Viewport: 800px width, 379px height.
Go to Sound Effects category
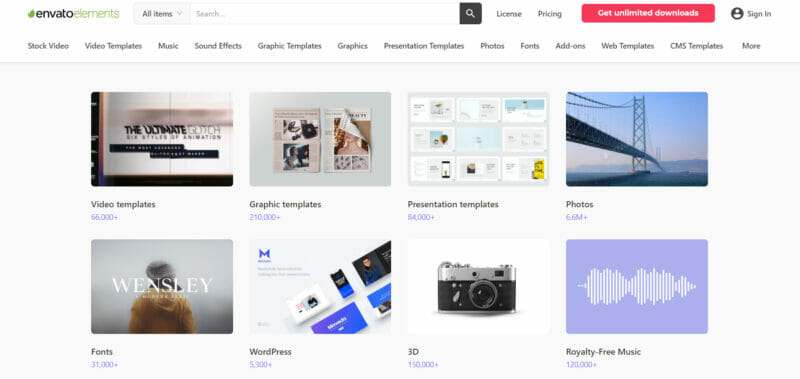click(218, 46)
